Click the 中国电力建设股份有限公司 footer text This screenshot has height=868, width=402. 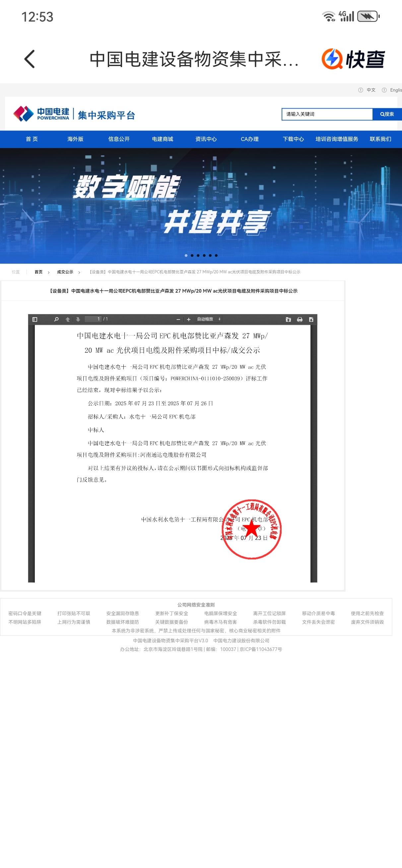click(x=241, y=641)
